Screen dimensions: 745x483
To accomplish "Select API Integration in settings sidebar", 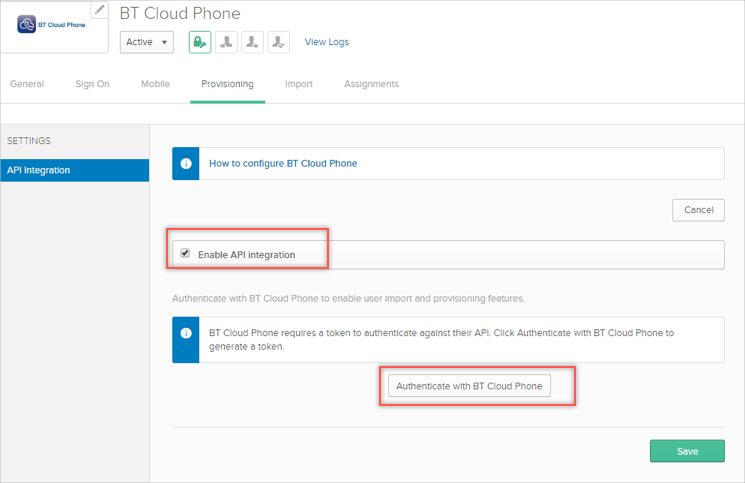I will tap(74, 170).
